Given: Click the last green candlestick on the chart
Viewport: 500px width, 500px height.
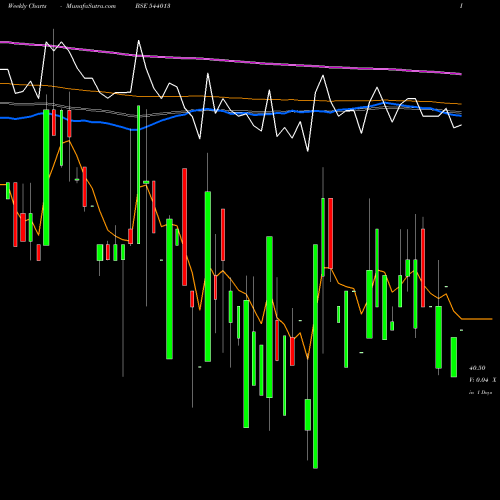Looking at the screenshot, I should coord(454,357).
